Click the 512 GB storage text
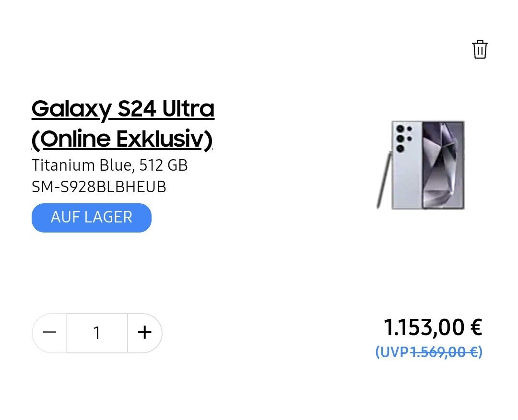518x420 pixels. pyautogui.click(x=164, y=165)
